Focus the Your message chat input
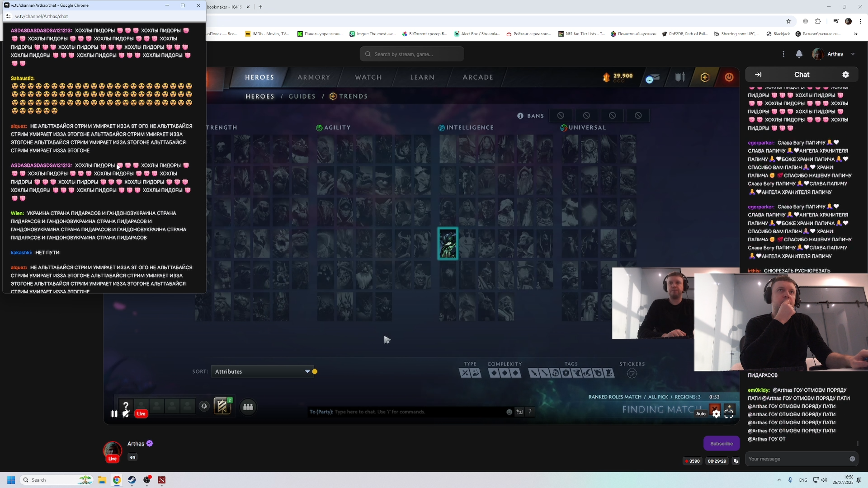 [797, 459]
